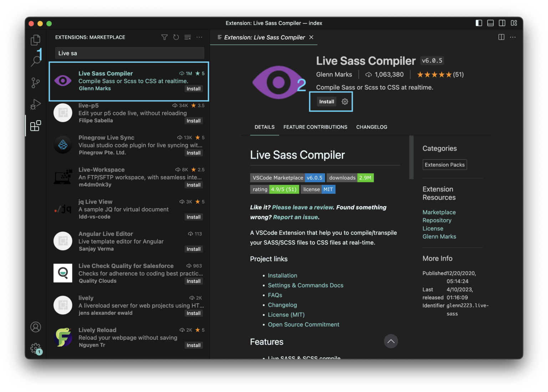Open the Source Control view
The height and width of the screenshot is (392, 548).
(35, 83)
